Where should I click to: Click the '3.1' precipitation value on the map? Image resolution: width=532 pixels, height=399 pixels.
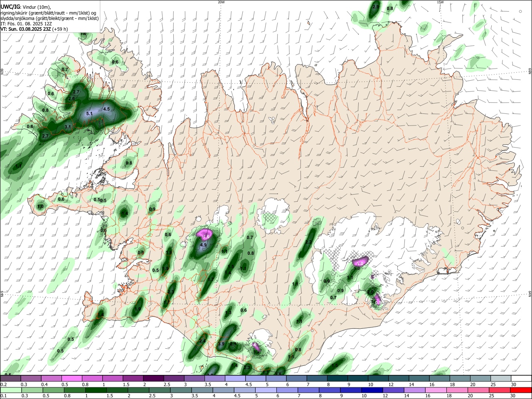click(x=68, y=126)
